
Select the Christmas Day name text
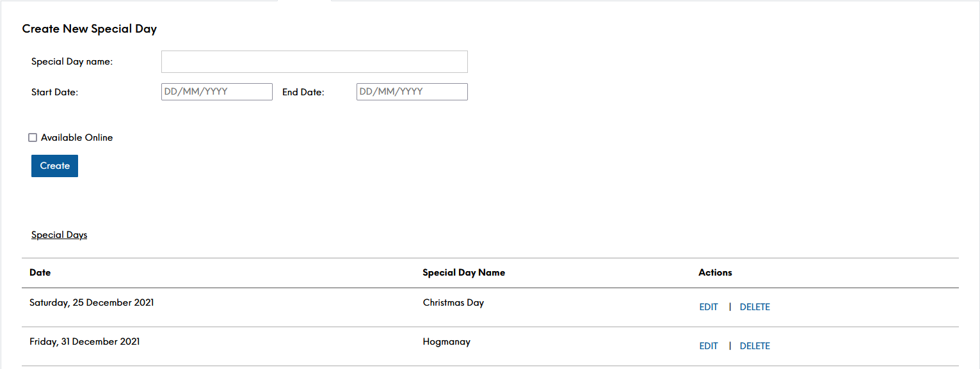pos(453,302)
